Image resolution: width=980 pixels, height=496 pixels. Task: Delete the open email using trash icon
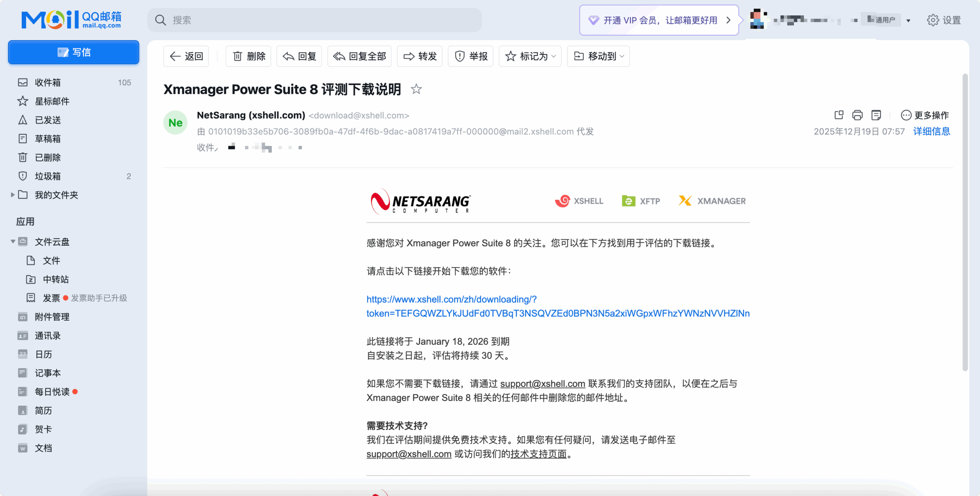[248, 56]
